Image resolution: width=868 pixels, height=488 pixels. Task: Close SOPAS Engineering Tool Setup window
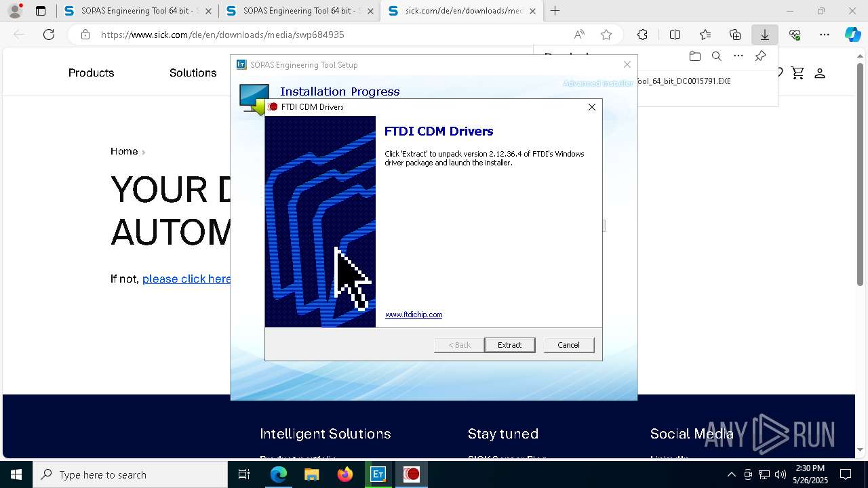[627, 64]
